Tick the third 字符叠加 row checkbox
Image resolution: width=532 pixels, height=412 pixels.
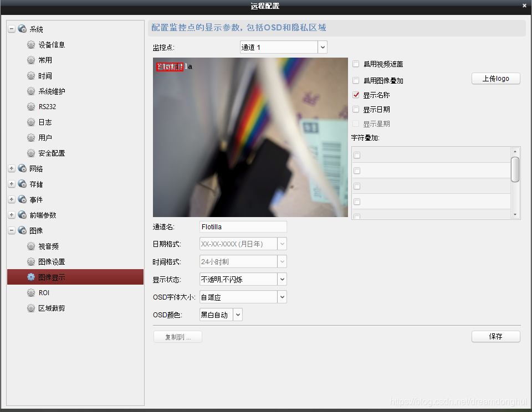[x=357, y=186]
